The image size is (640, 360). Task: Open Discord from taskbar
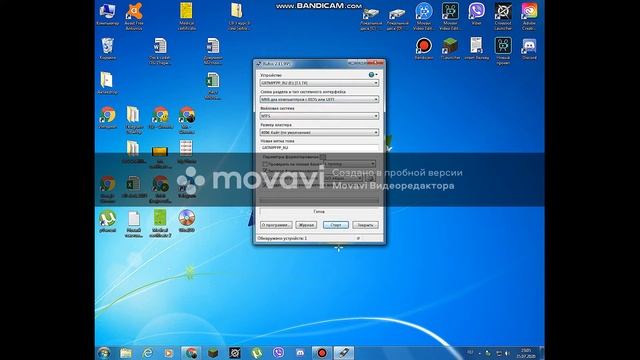coord(300,353)
